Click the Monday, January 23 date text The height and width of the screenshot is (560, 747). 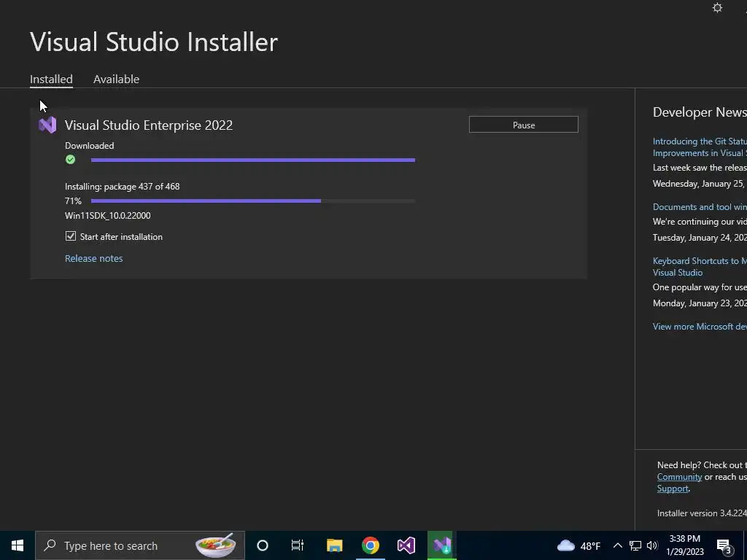[700, 303]
